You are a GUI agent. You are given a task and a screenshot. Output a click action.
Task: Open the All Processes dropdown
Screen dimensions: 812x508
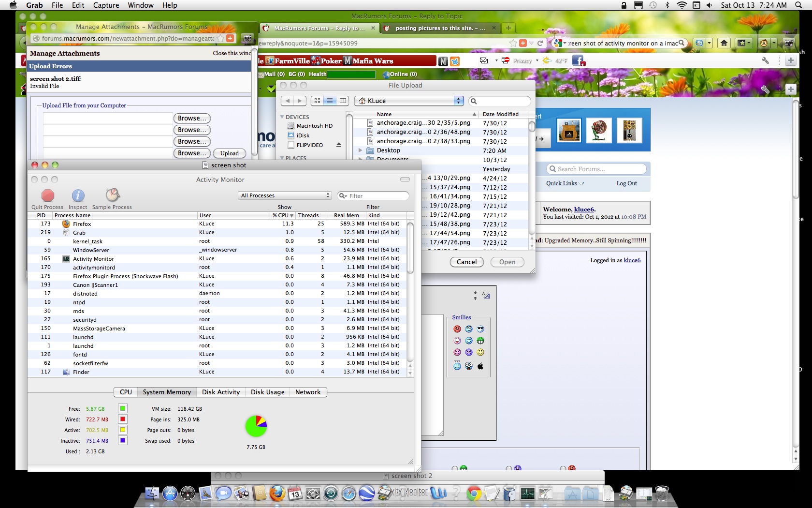[x=285, y=195]
